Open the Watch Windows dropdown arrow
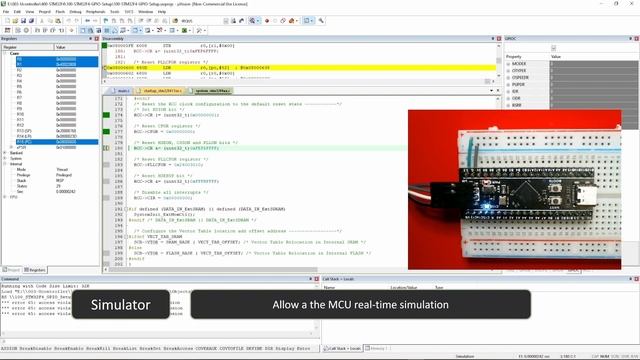 128,30
